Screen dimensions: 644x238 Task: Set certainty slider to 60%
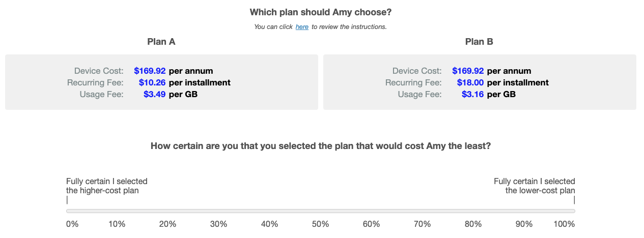coord(372,211)
